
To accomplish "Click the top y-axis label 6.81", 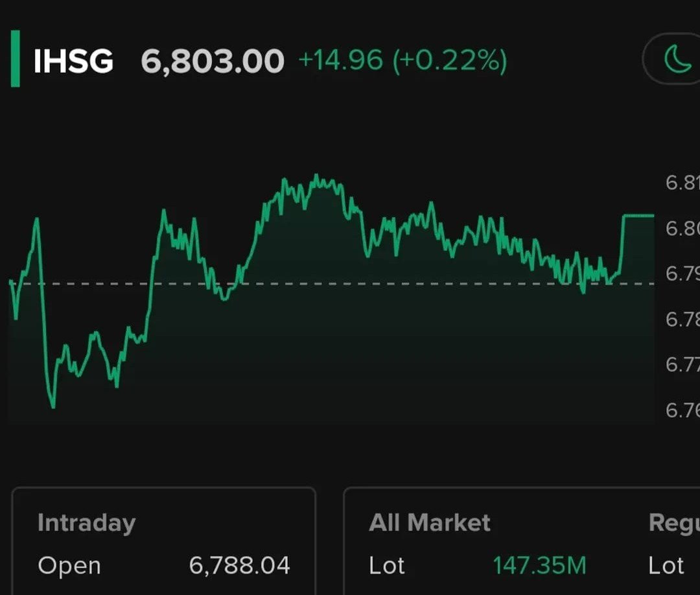I will pyautogui.click(x=682, y=183).
